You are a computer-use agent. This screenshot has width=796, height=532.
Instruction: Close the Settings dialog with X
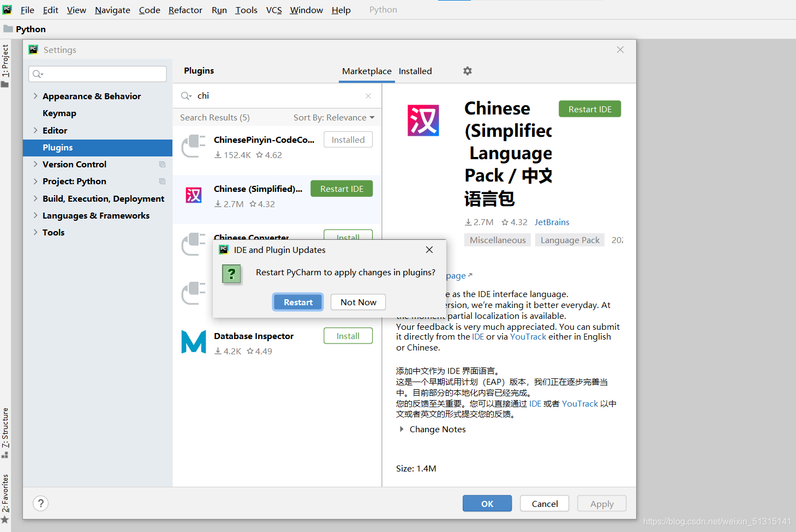click(620, 50)
